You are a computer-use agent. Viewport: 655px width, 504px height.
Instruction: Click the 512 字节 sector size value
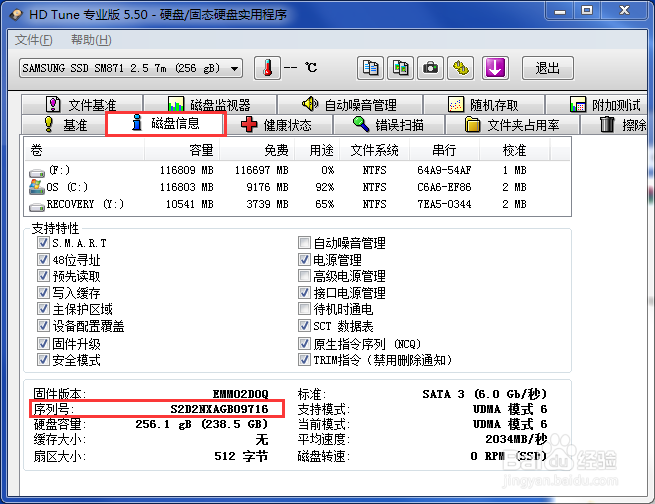241,456
